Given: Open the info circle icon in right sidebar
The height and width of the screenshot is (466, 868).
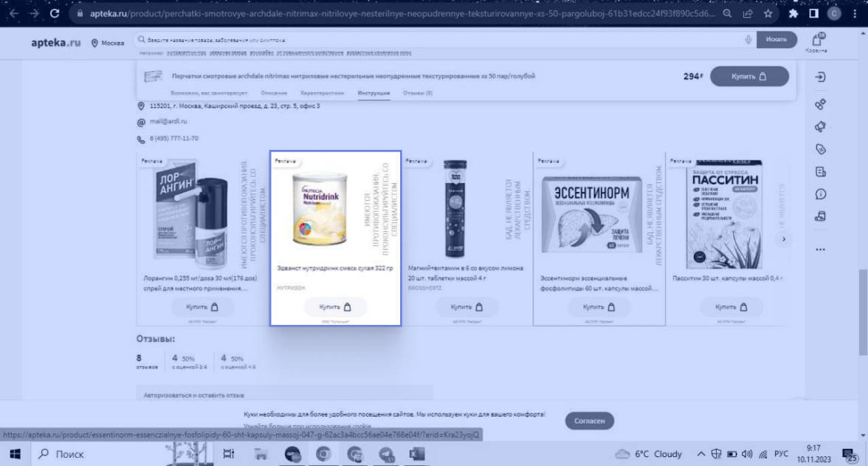Looking at the screenshot, I should point(821,194).
